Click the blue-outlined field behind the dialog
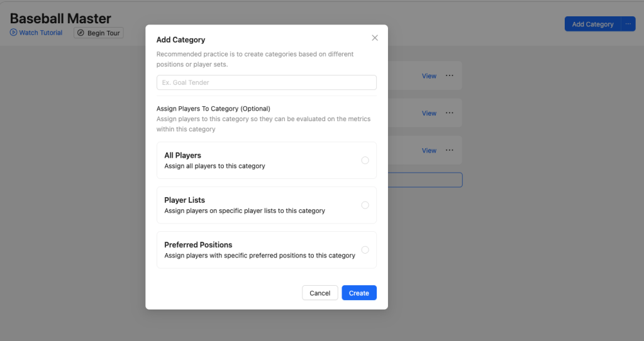 point(425,180)
